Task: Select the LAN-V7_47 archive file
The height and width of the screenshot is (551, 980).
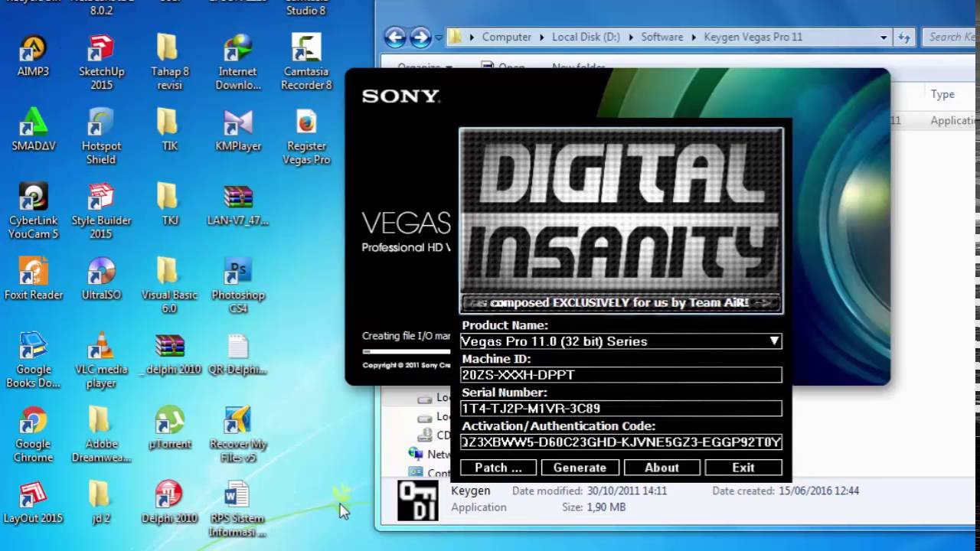Action: coord(238,204)
